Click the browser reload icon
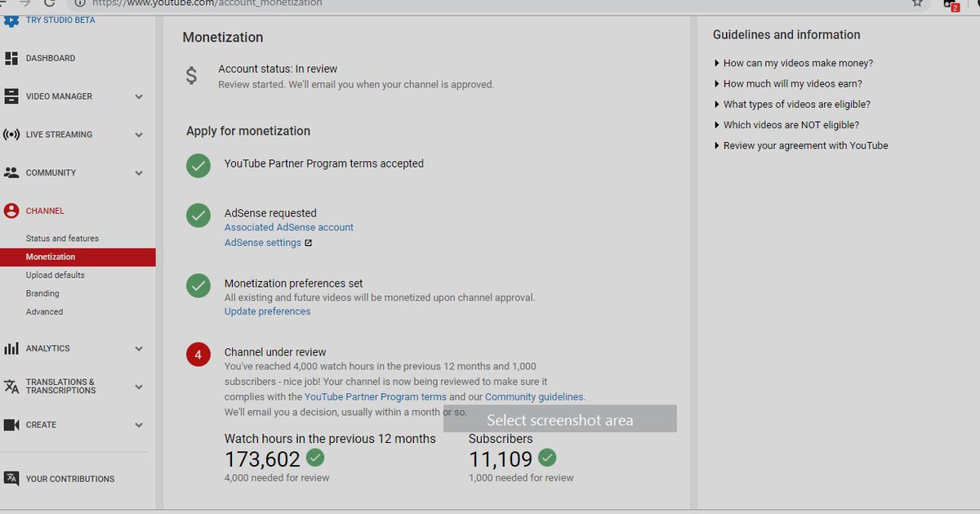Image resolution: width=980 pixels, height=514 pixels. click(x=49, y=3)
